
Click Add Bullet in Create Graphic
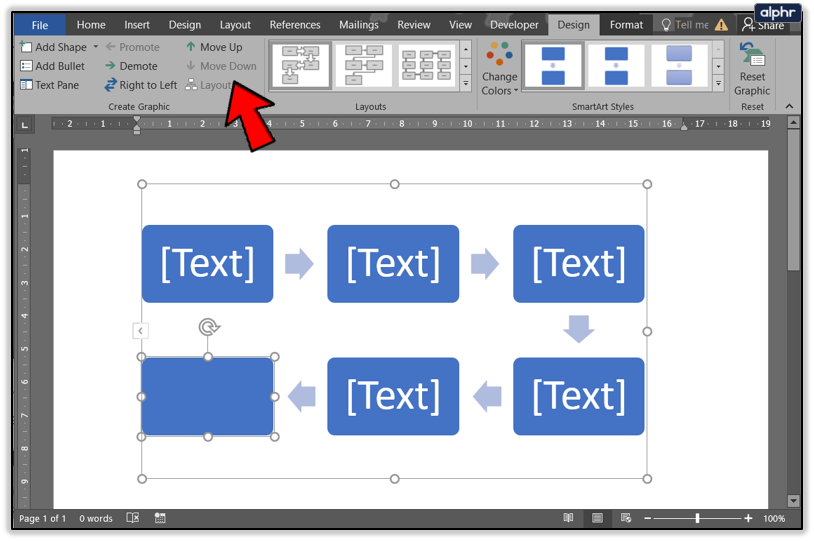coord(52,66)
